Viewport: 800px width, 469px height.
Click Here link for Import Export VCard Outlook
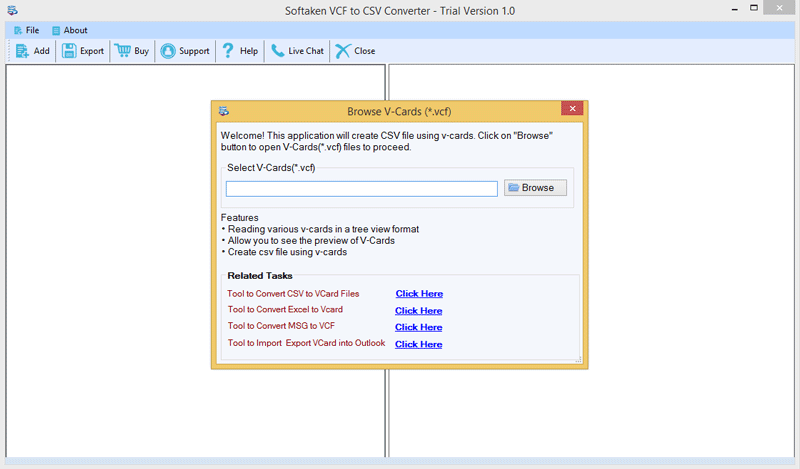click(418, 344)
